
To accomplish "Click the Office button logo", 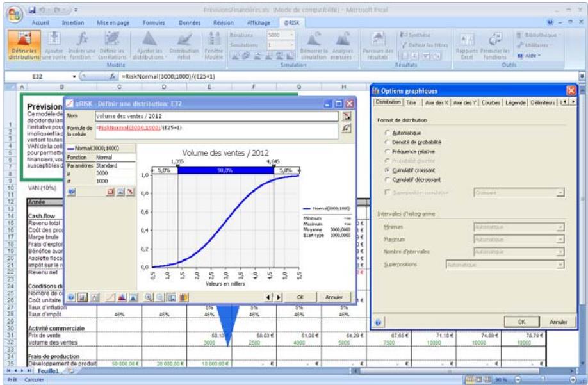I will 12,13.
